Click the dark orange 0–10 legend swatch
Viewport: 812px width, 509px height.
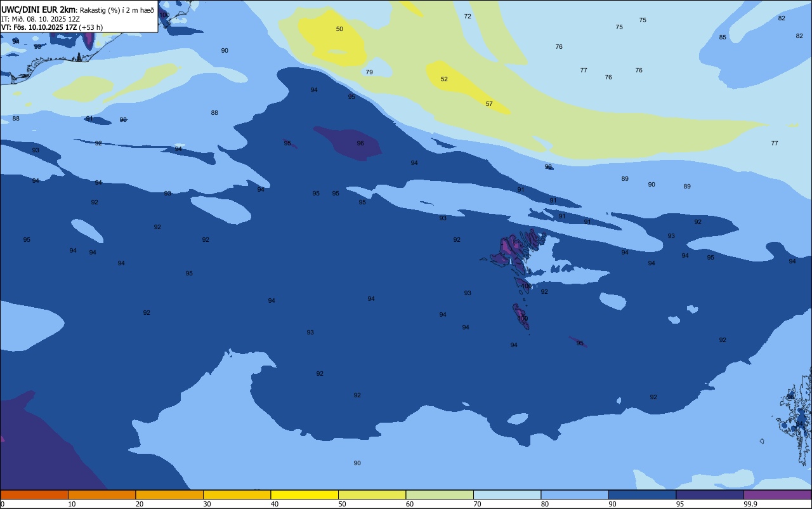coord(34,494)
